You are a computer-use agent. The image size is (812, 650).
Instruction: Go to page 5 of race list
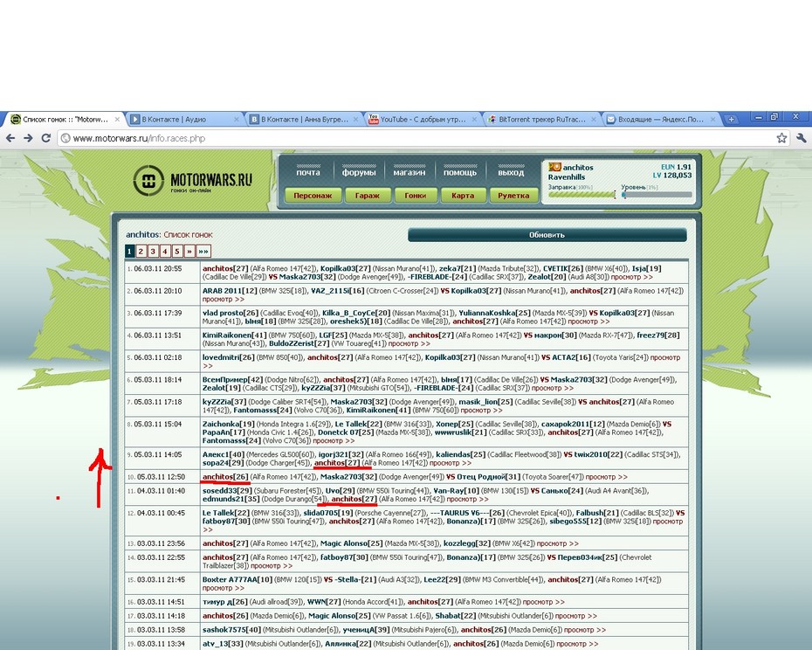176,252
